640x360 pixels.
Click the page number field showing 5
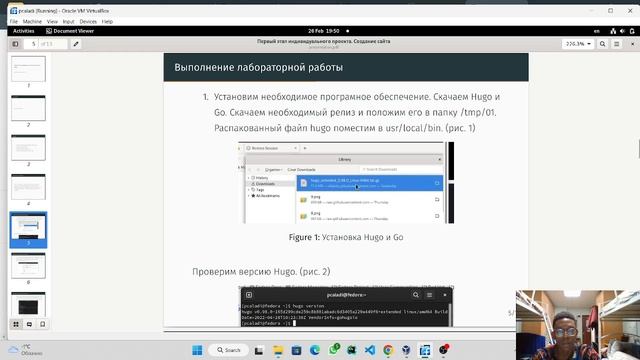pyautogui.click(x=45, y=44)
